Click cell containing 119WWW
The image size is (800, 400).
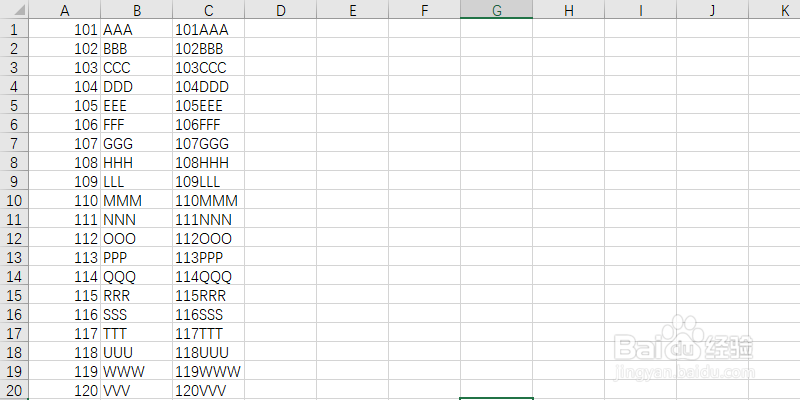point(209,370)
